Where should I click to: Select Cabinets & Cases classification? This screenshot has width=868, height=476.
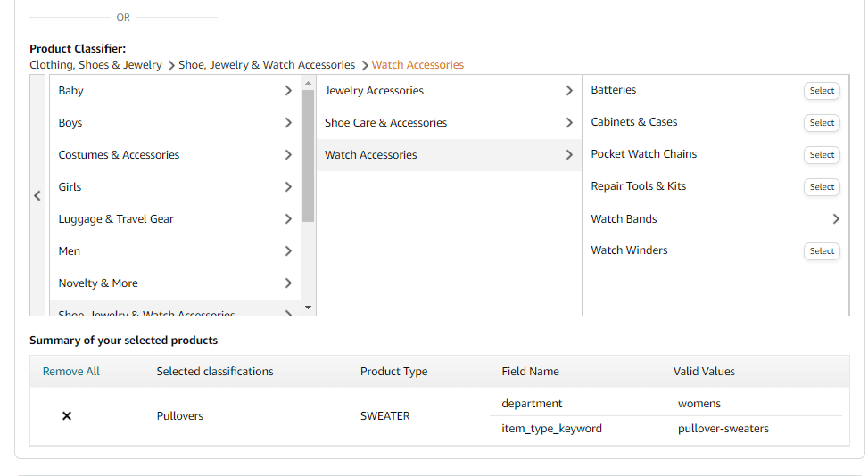point(822,123)
